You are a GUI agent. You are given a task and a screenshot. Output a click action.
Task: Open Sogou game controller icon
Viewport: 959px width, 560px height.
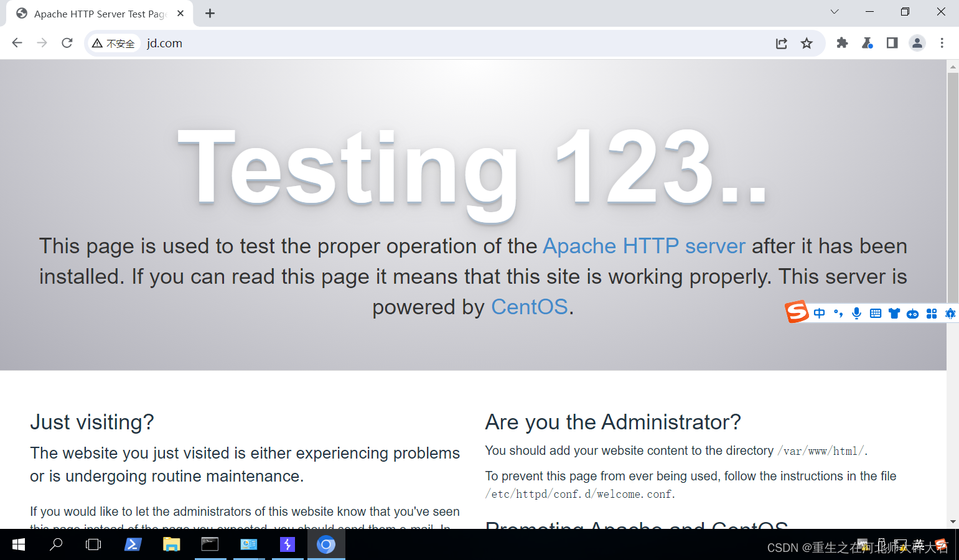[x=913, y=313]
